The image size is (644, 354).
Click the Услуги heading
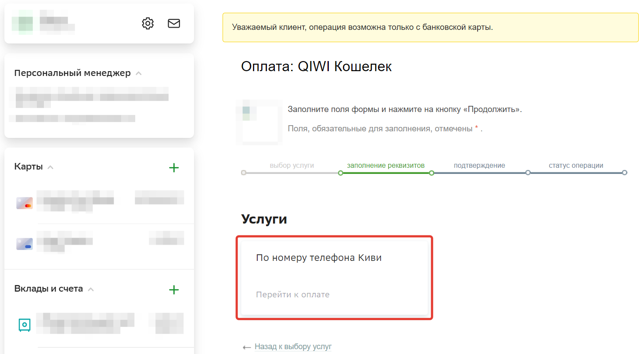pyautogui.click(x=264, y=219)
